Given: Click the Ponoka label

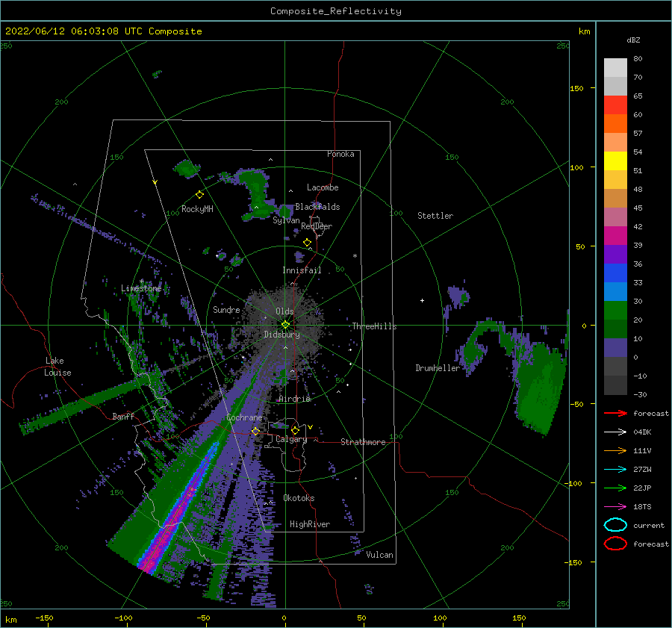Looking at the screenshot, I should [x=340, y=154].
